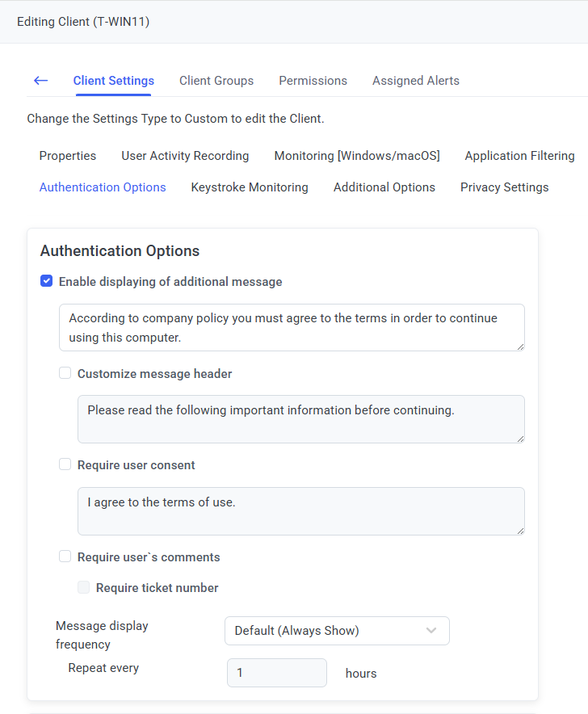
Task: Open Application Filtering settings
Action: pyautogui.click(x=519, y=156)
